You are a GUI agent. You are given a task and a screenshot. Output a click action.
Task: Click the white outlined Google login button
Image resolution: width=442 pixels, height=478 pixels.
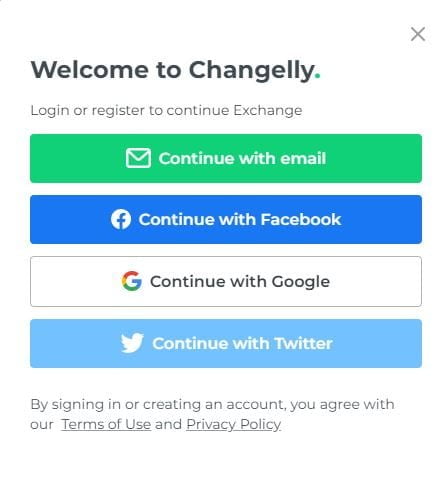(226, 281)
